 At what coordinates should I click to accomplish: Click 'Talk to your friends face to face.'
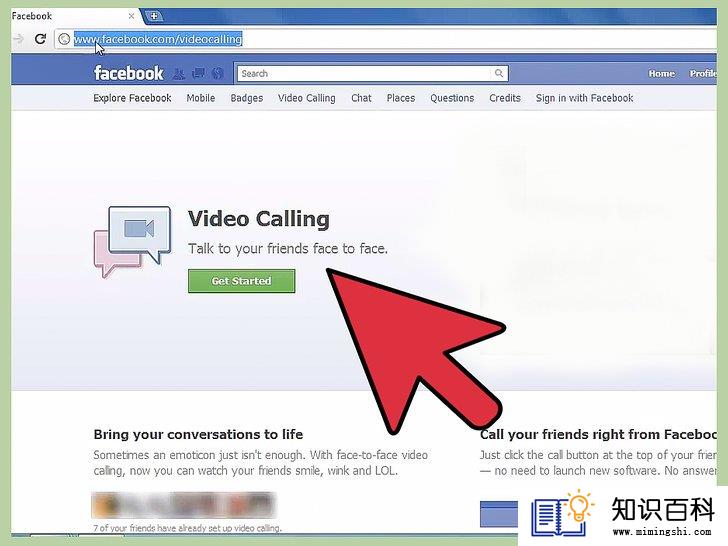click(x=287, y=249)
